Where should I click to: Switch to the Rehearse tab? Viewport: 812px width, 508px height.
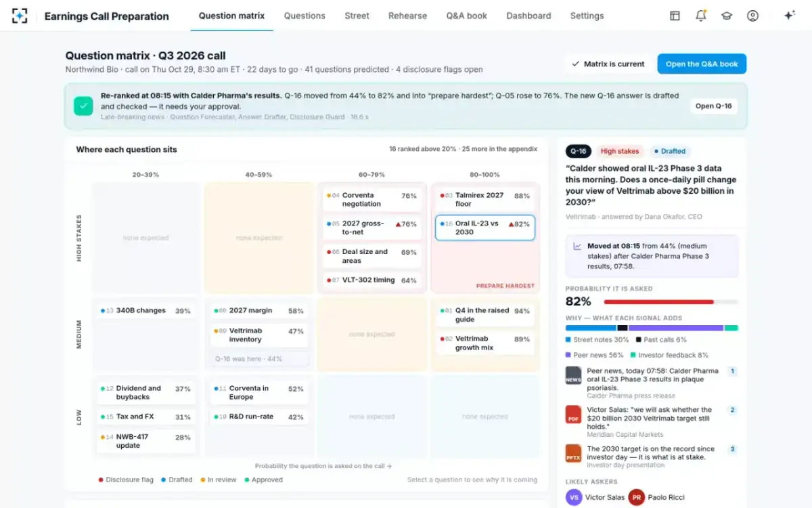[407, 16]
